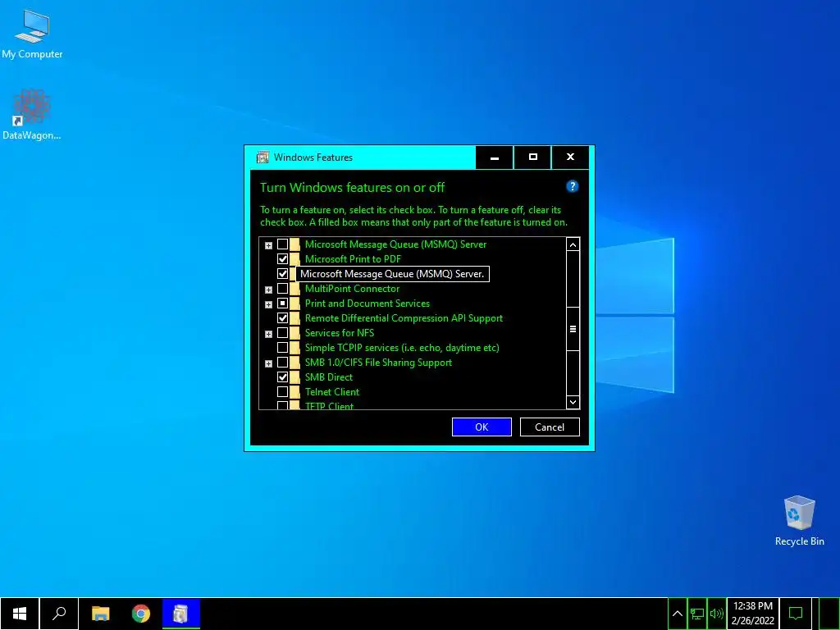The image size is (840, 630).
Task: Click folder icon beside Remote Differential Compression
Action: 294,318
